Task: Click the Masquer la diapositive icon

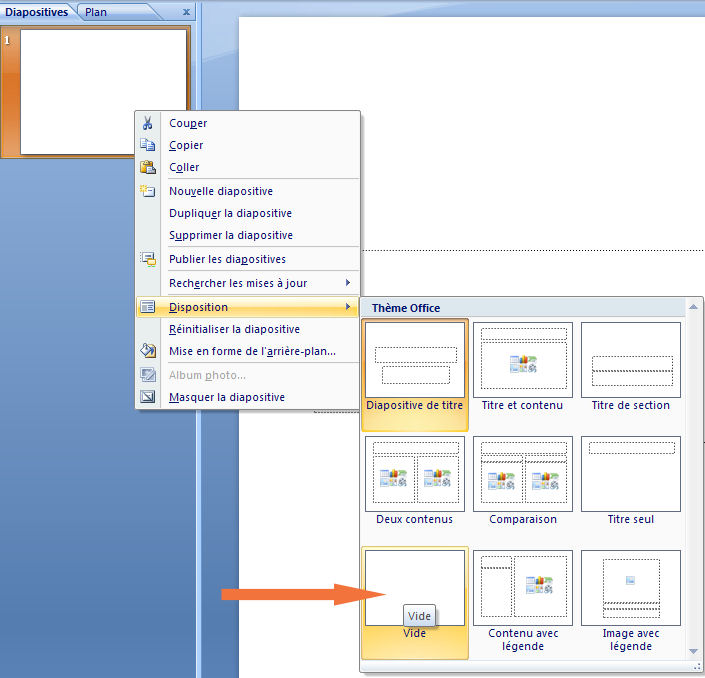Action: [148, 397]
